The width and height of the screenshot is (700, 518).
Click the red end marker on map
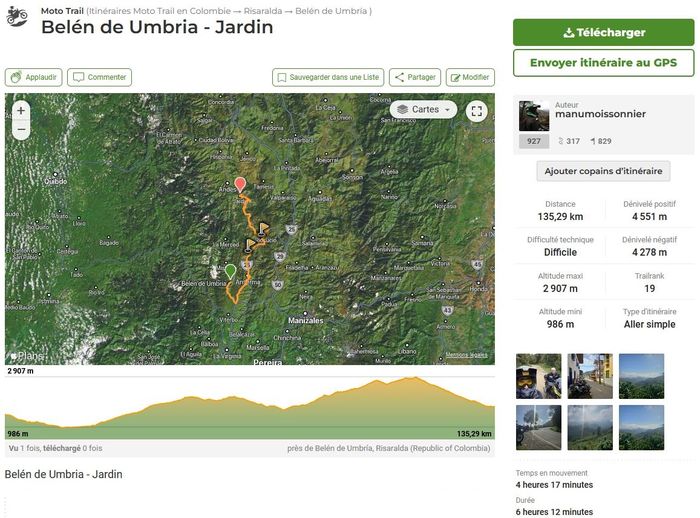click(240, 185)
